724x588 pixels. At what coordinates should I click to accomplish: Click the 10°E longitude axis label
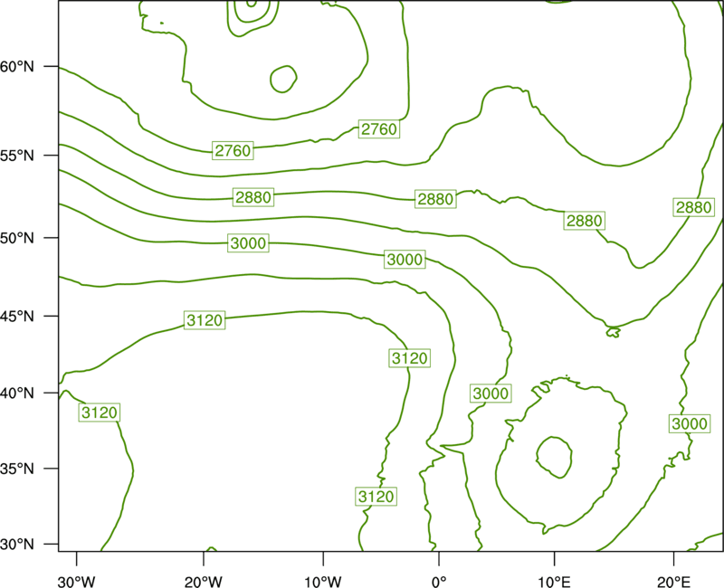click(x=554, y=582)
